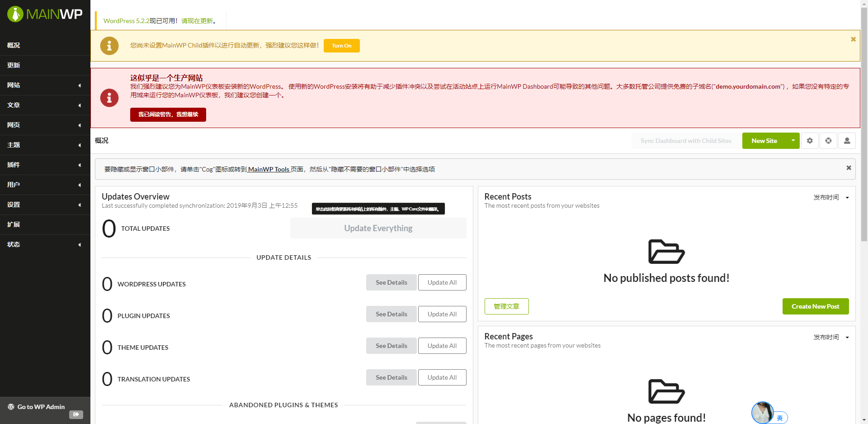Click Sync Dashboard with Child Sites
This screenshot has height=424, width=868.
coord(685,141)
